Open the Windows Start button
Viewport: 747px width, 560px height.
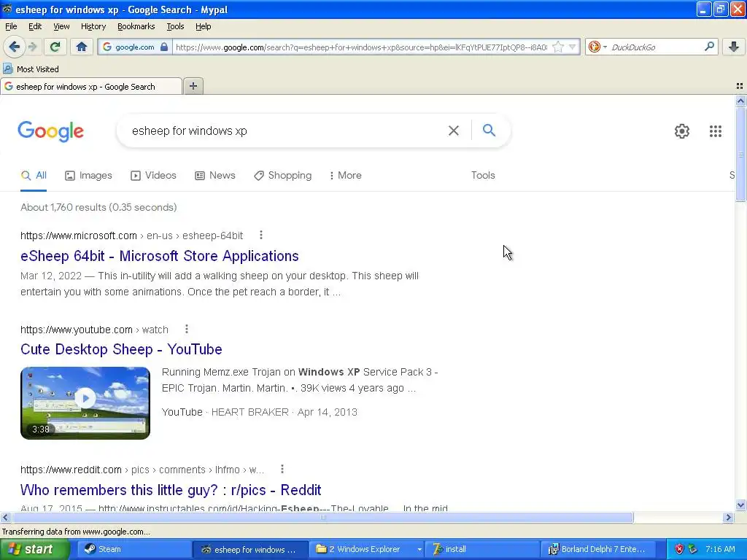[34, 549]
